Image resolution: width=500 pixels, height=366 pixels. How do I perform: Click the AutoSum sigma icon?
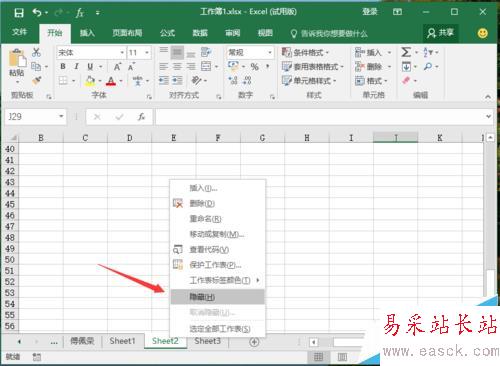(x=406, y=52)
